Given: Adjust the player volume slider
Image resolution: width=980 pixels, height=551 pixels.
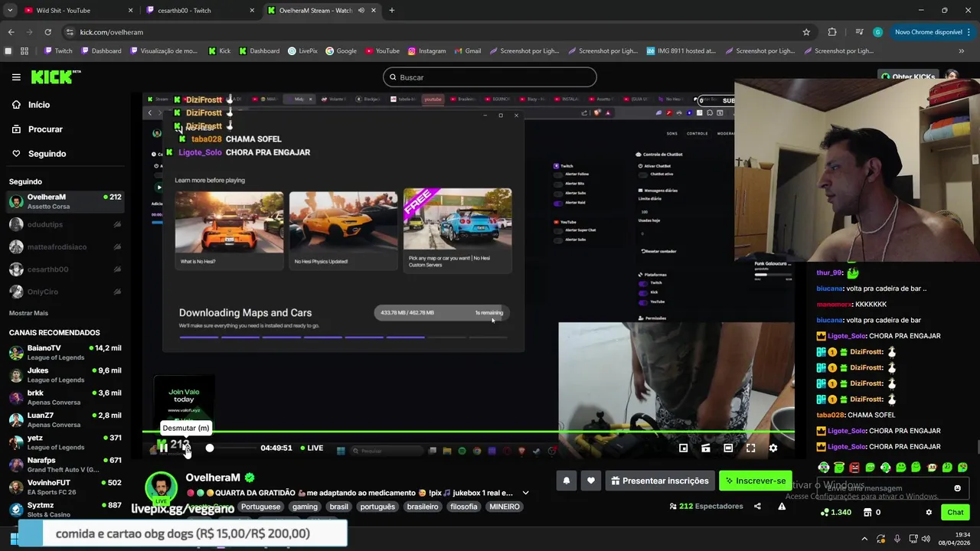Looking at the screenshot, I should tap(233, 448).
